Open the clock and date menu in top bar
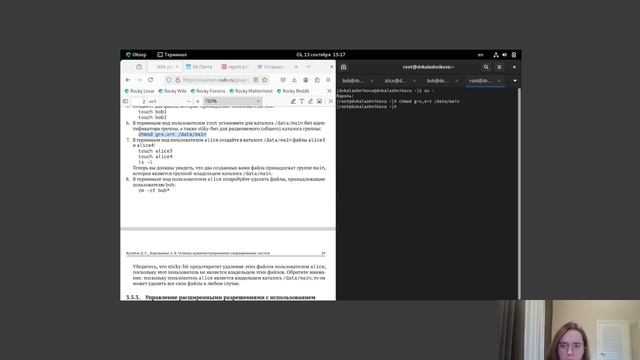 (x=321, y=55)
